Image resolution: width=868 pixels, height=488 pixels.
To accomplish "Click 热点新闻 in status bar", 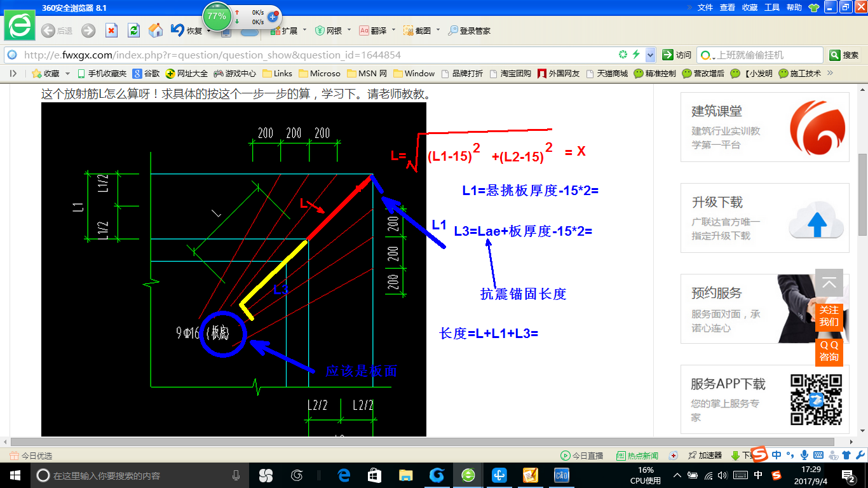I will [x=638, y=456].
